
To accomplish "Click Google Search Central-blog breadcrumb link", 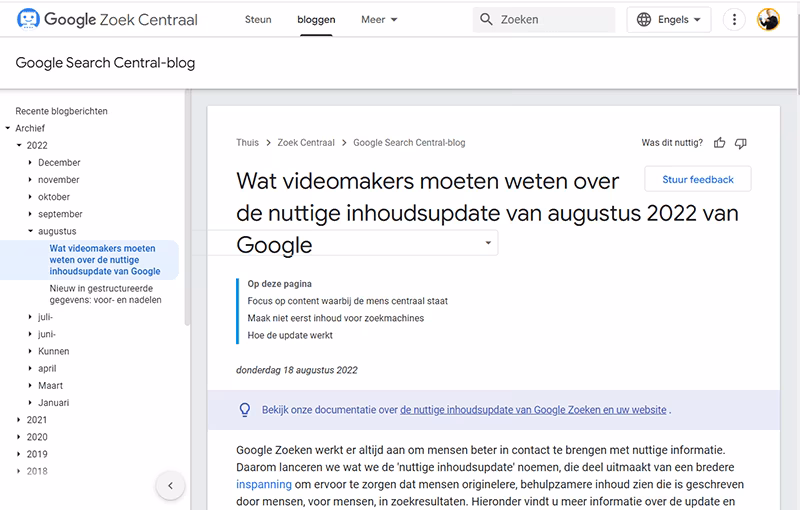I will (409, 143).
